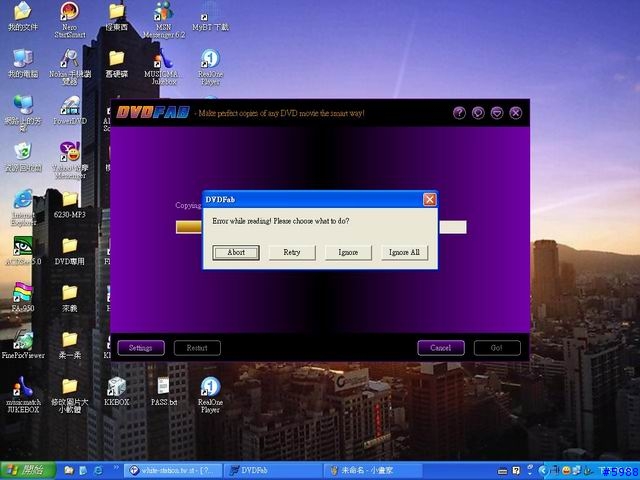640x480 pixels.
Task: Click the DVDFab speech bubble feedback icon
Action: tap(478, 113)
